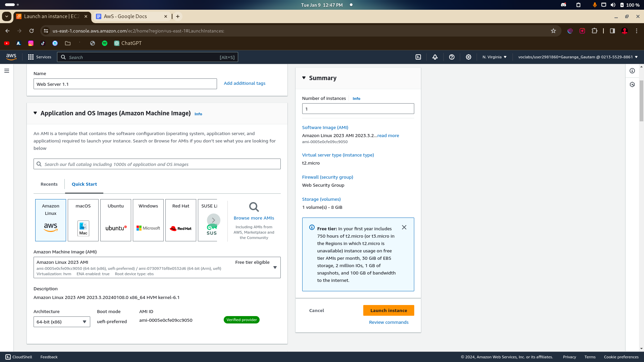The width and height of the screenshot is (644, 362).
Task: Select the Red Hat AMI tile
Action: pyautogui.click(x=181, y=220)
